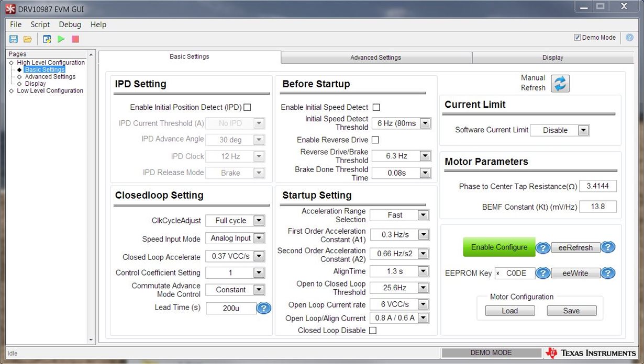
Task: Select Low Level Configuration tree node
Action: (x=50, y=90)
